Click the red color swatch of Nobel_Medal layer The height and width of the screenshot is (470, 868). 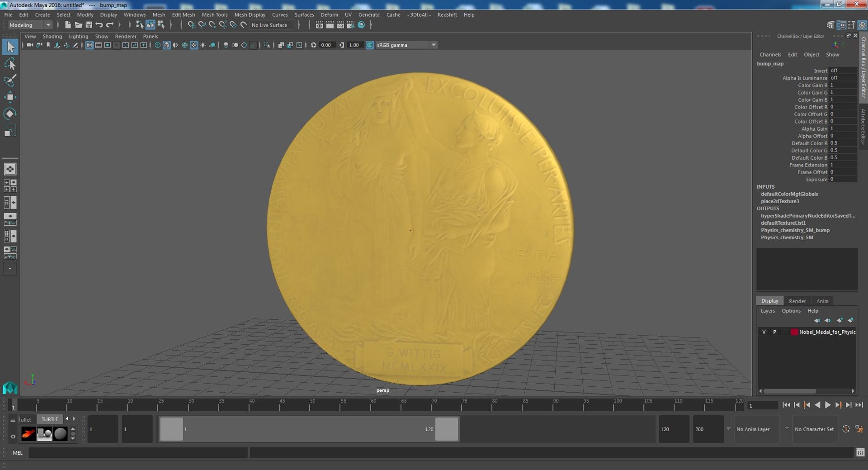tap(794, 332)
